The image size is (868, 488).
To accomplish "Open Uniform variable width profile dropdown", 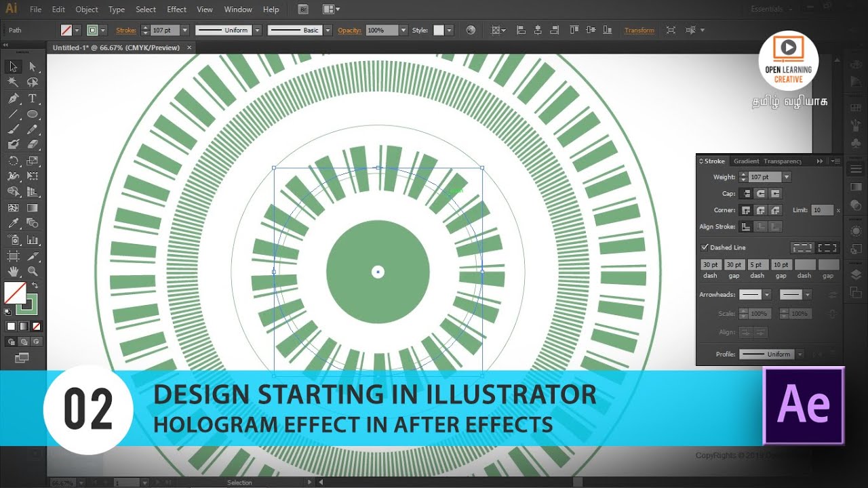I will [257, 30].
